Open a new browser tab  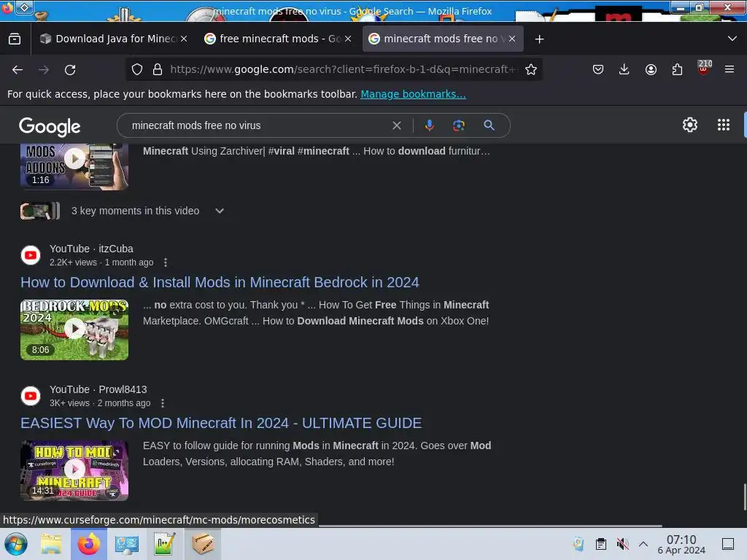[539, 39]
